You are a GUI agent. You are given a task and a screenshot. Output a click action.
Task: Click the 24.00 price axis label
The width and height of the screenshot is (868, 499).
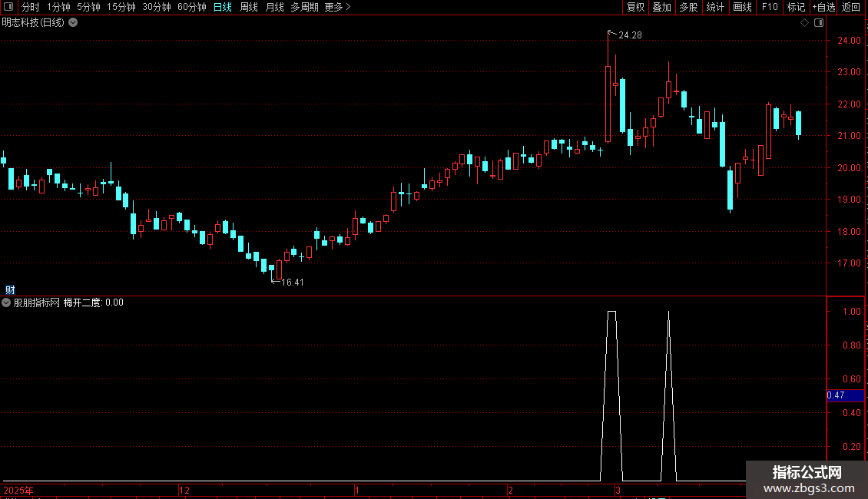(x=849, y=41)
